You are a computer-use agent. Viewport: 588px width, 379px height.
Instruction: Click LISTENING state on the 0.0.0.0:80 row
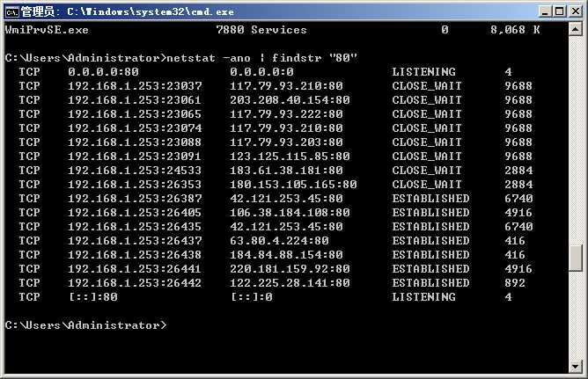(x=424, y=72)
